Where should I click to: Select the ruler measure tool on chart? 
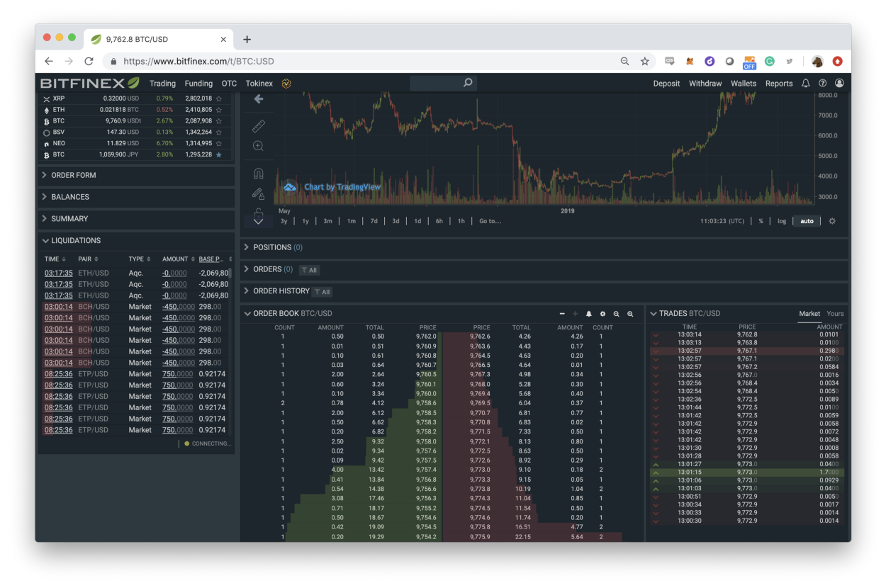click(258, 126)
